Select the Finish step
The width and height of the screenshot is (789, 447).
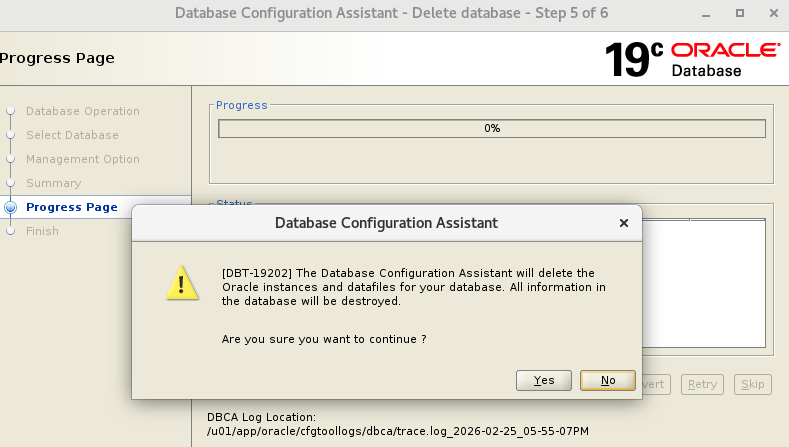click(42, 231)
